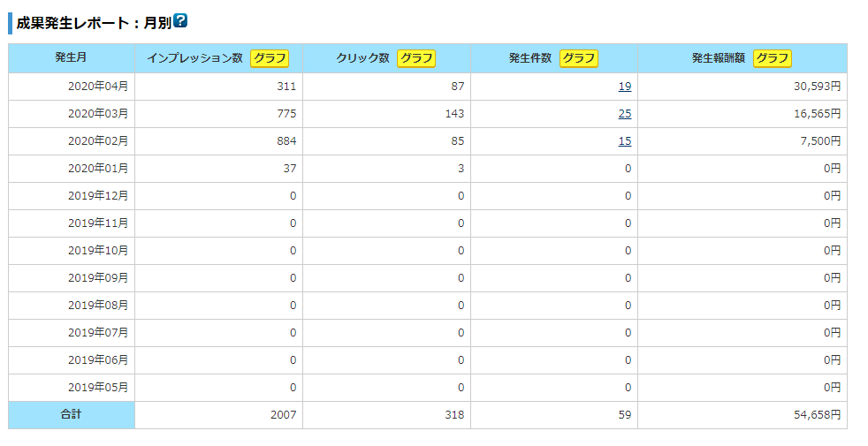Viewport: 868px width, 446px height.
Task: Click the 発生件数 header label
Action: point(530,58)
